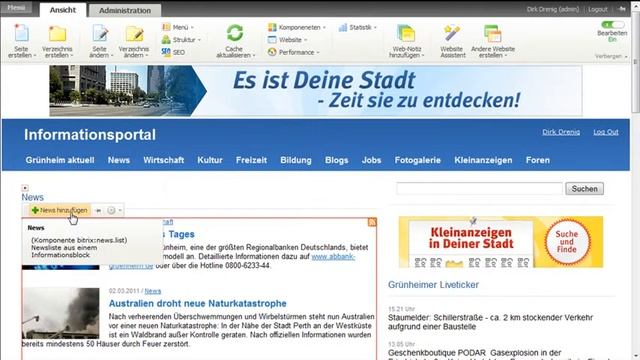
Task: Click the Performance toolbar item
Action: (293, 52)
